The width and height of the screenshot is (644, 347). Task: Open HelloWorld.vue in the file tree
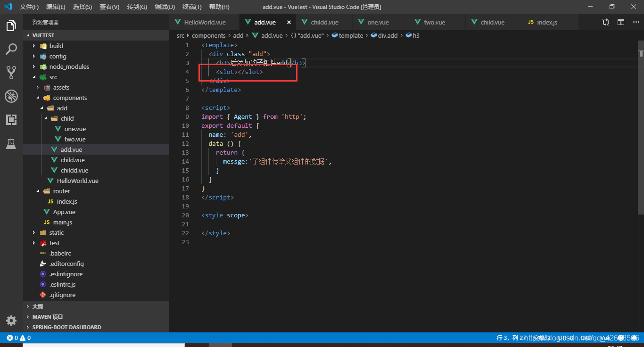pyautogui.click(x=96, y=181)
